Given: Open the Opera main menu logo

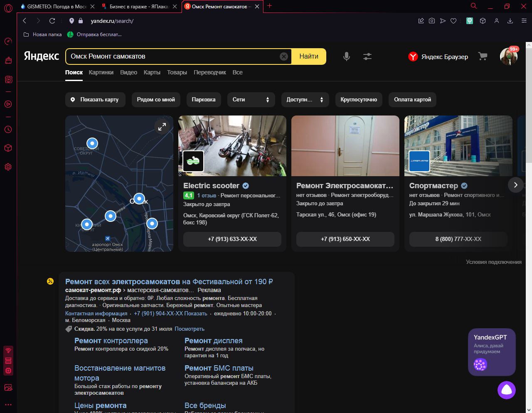Looking at the screenshot, I should 8,8.
